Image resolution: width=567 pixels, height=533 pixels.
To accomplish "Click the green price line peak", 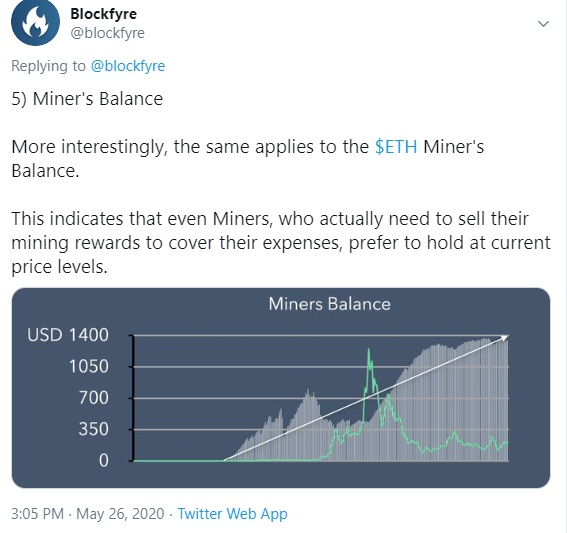I will pos(369,350).
